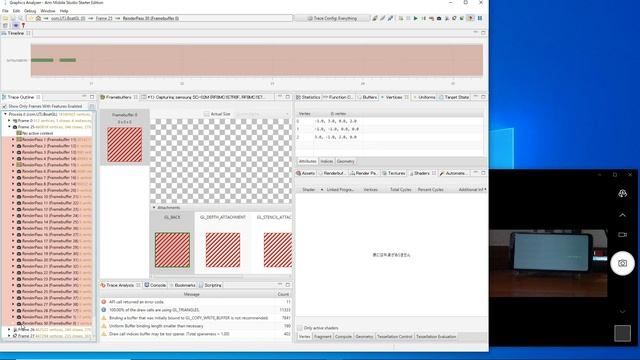Viewport: 640px width, 360px height.
Task: Open the Debug menu
Action: pos(30,11)
